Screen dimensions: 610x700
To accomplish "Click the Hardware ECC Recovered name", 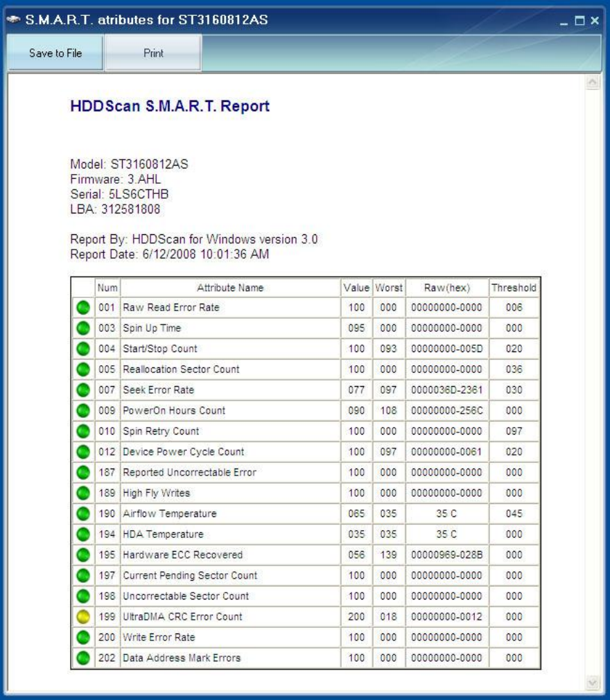I will pyautogui.click(x=182, y=554).
